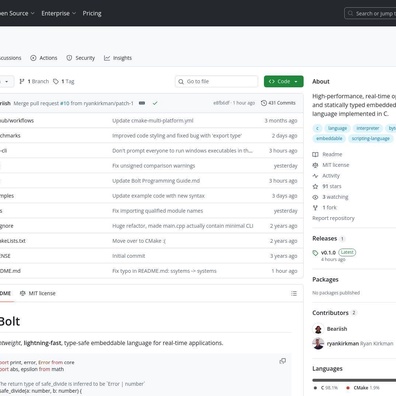Image resolution: width=396 pixels, height=396 pixels.
Task: Open the README outline list icon
Action: 294,293
